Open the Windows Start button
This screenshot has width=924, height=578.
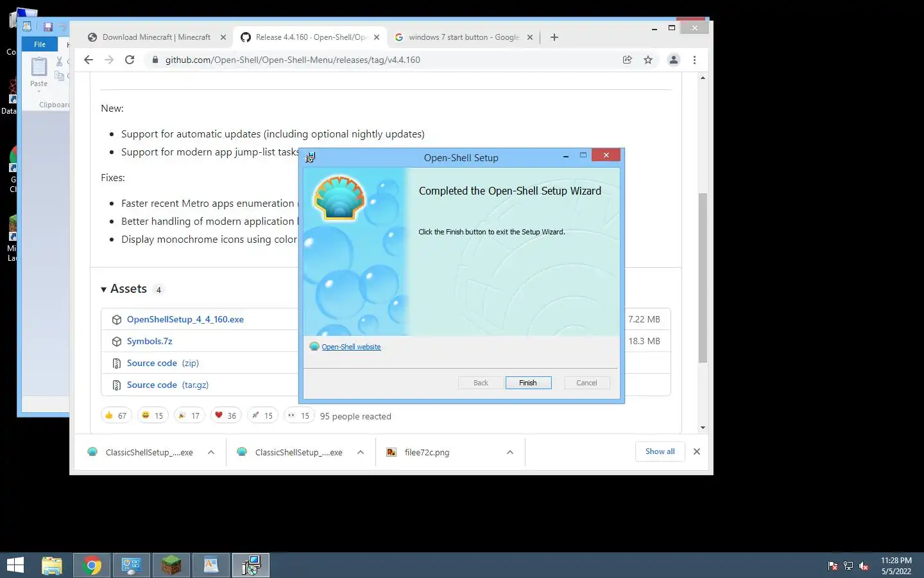tap(15, 565)
